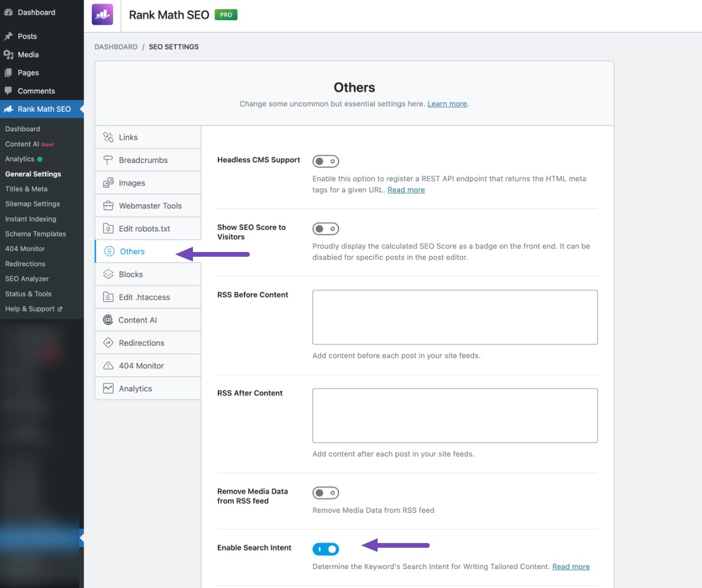The width and height of the screenshot is (702, 588).
Task: Click the Learn more link under Others
Action: coord(447,104)
